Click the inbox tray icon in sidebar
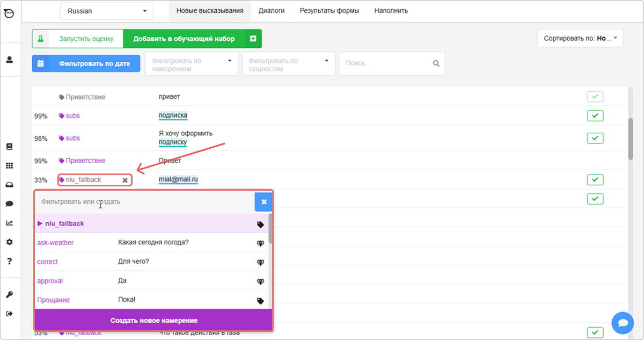Image resolution: width=644 pixels, height=340 pixels. pyautogui.click(x=9, y=185)
